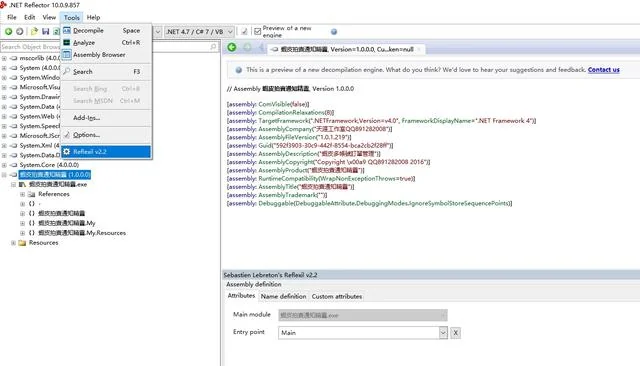640x366 pixels.
Task: Click the Assembly Browser icon in menu
Action: pos(67,54)
